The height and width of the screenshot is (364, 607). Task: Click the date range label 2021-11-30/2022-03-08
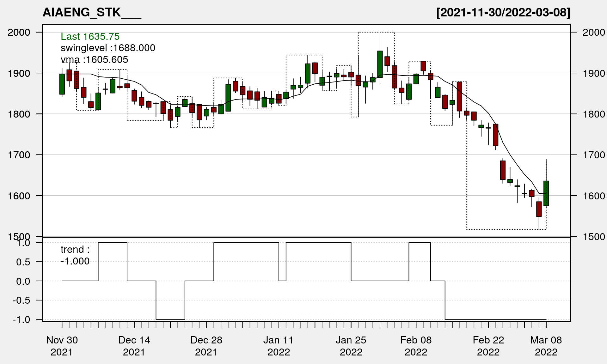point(503,13)
